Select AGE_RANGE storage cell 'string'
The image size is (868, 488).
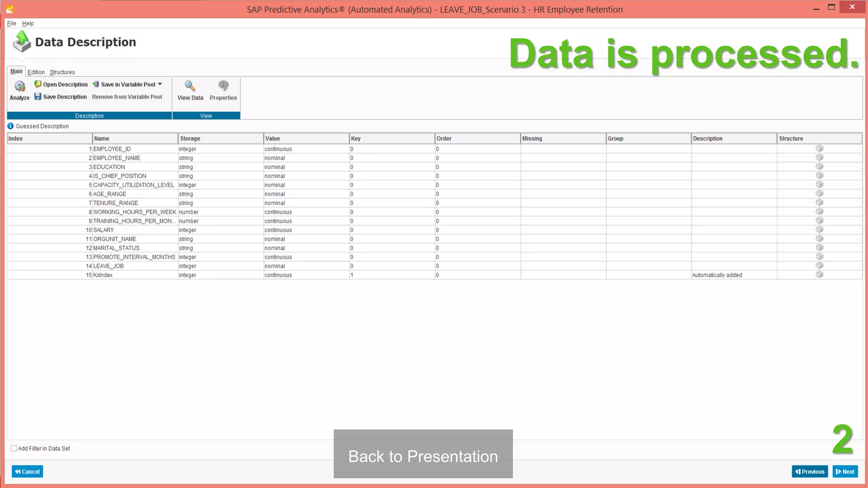tap(220, 194)
